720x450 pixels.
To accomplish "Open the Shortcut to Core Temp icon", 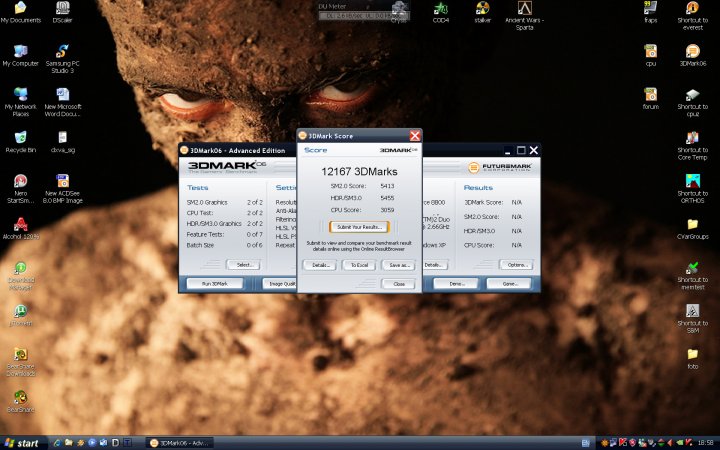I will click(x=692, y=146).
